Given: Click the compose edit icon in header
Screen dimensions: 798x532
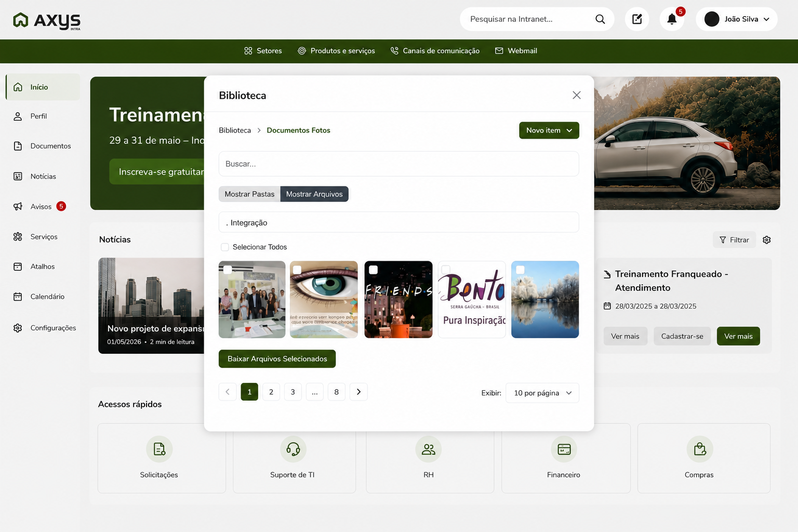Looking at the screenshot, I should tap(637, 19).
